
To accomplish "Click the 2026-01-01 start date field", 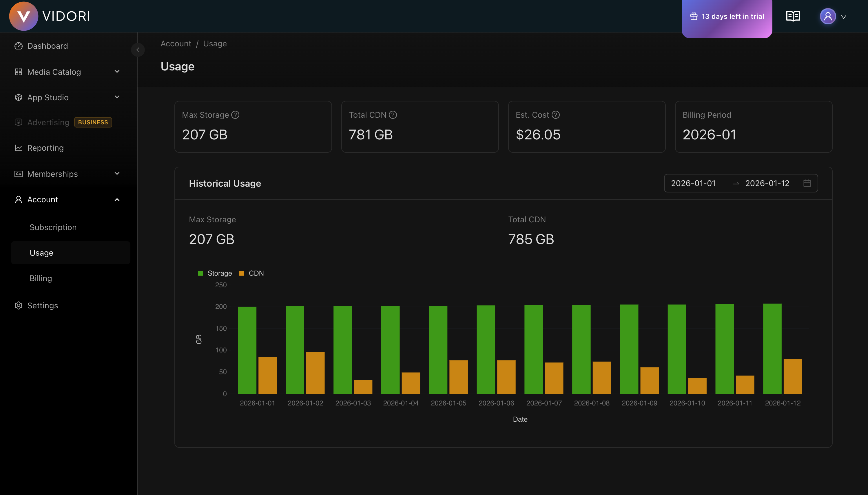I will pos(694,183).
